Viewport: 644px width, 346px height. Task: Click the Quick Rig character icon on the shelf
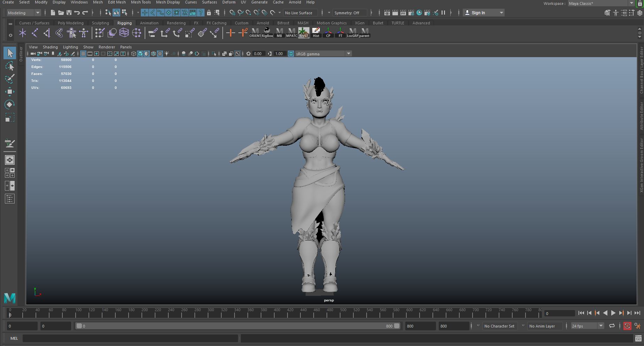tap(71, 33)
